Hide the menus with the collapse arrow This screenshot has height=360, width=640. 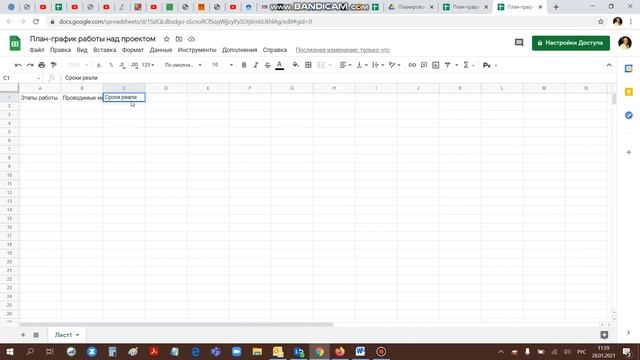609,65
